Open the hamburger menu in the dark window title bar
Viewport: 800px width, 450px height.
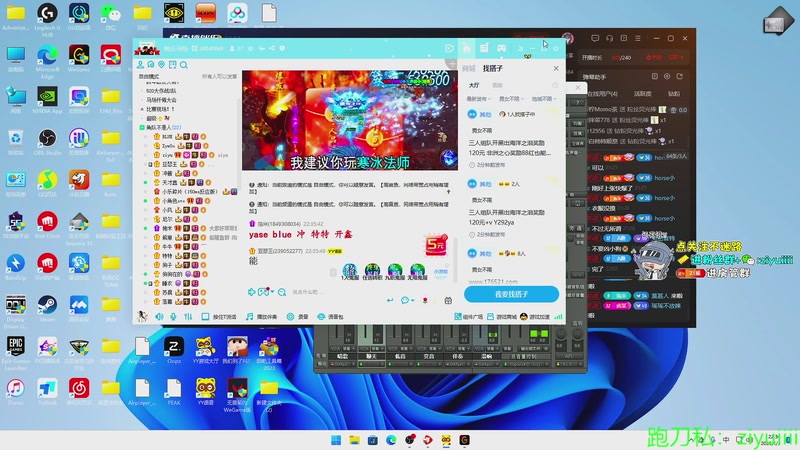[x=638, y=38]
